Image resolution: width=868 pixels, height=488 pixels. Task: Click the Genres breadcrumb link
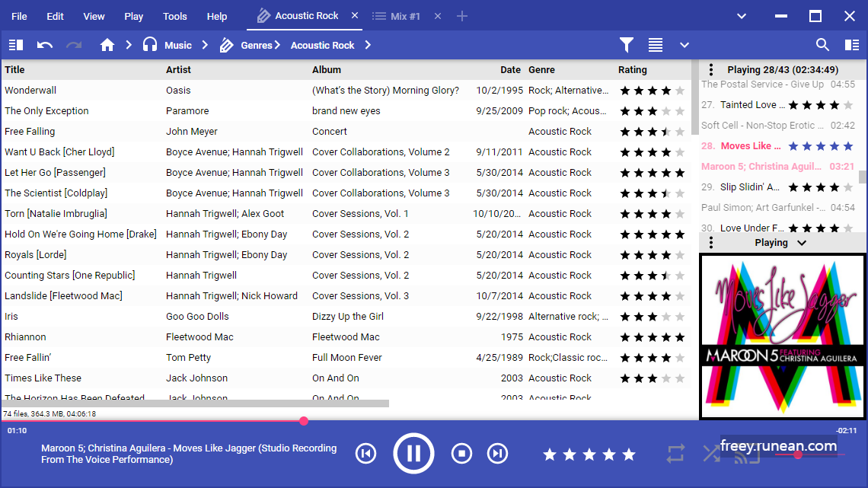point(257,46)
